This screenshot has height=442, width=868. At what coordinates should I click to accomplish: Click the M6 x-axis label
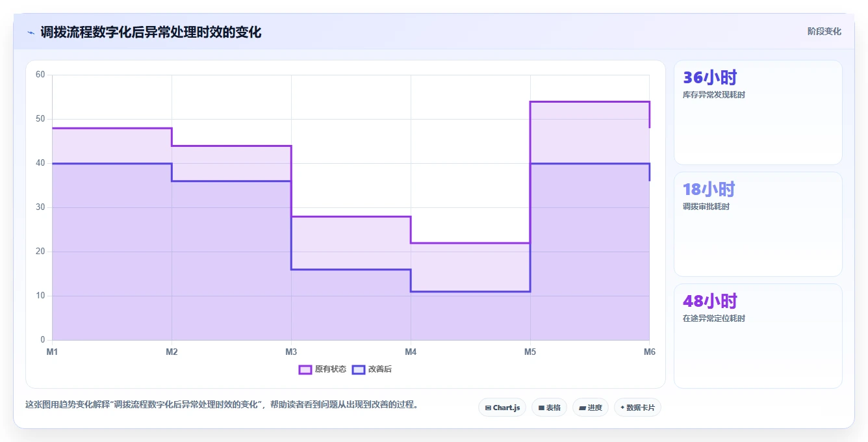pyautogui.click(x=650, y=352)
